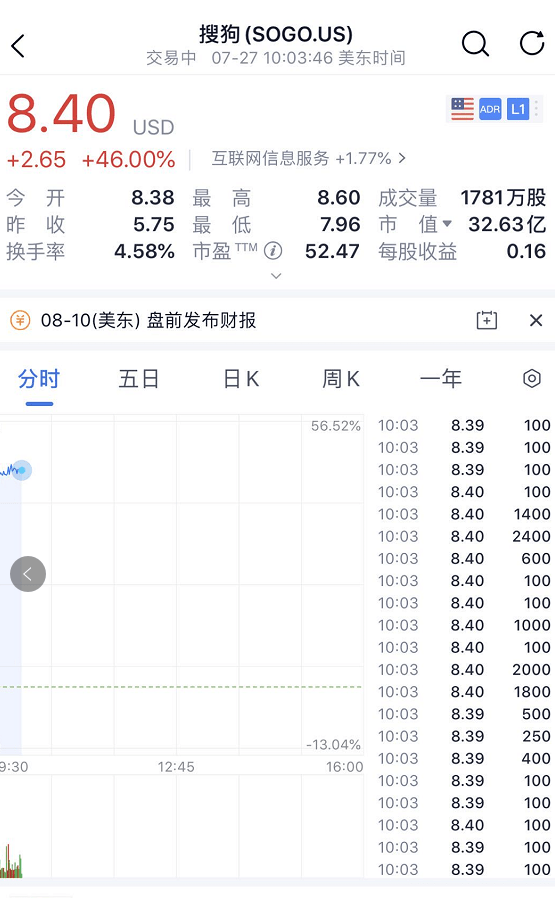Switch to the 日K daily candlestick tab

tap(241, 379)
